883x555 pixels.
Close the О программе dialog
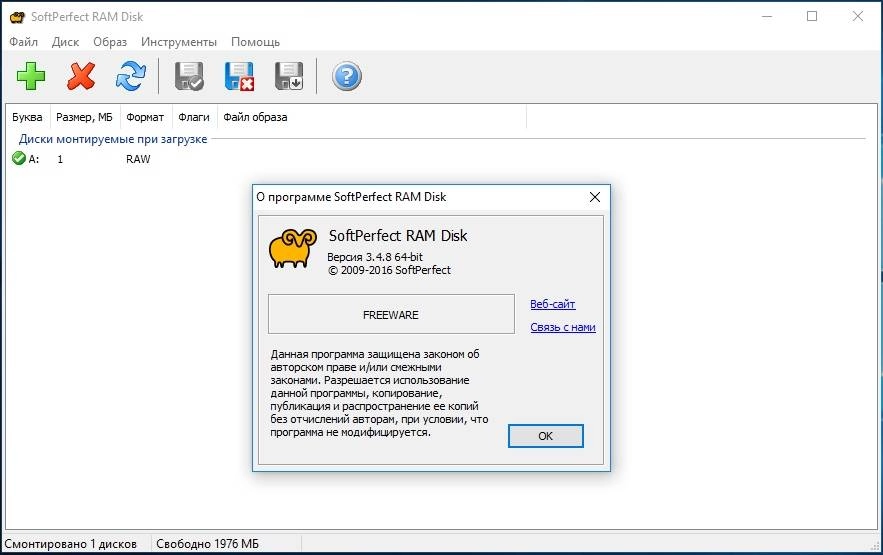595,197
